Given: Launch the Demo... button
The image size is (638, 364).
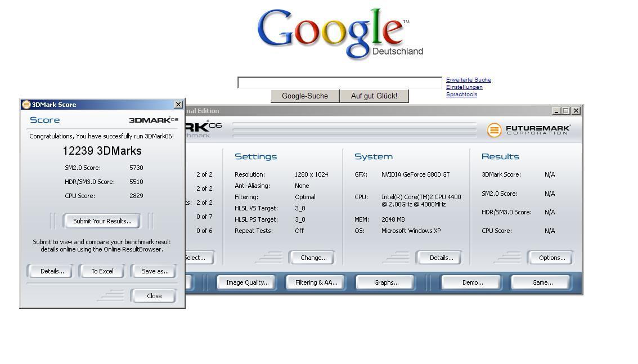Looking at the screenshot, I should pos(473,282).
